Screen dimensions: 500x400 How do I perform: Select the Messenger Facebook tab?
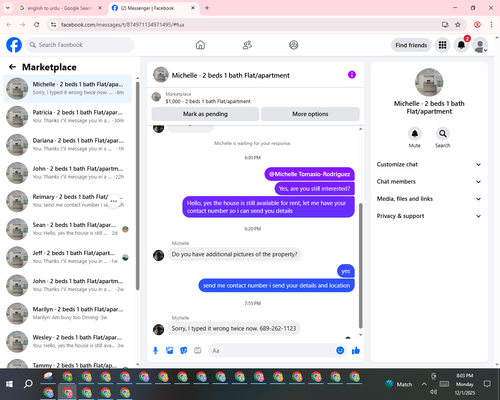click(153, 8)
